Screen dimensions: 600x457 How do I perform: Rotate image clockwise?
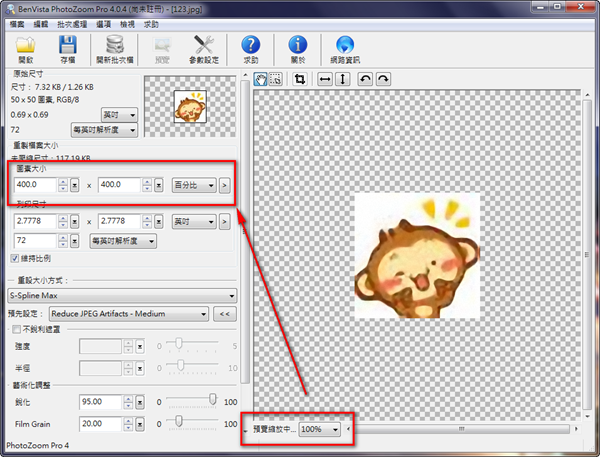(x=382, y=79)
